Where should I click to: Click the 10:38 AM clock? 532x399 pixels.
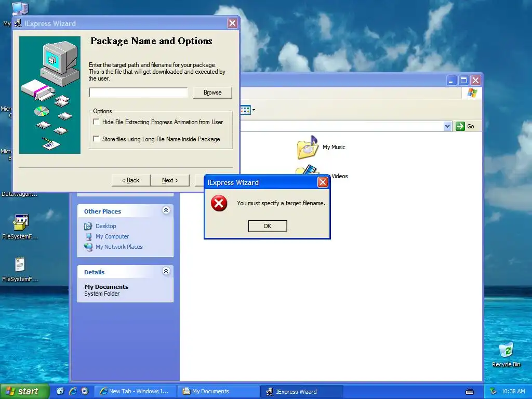[x=513, y=391]
